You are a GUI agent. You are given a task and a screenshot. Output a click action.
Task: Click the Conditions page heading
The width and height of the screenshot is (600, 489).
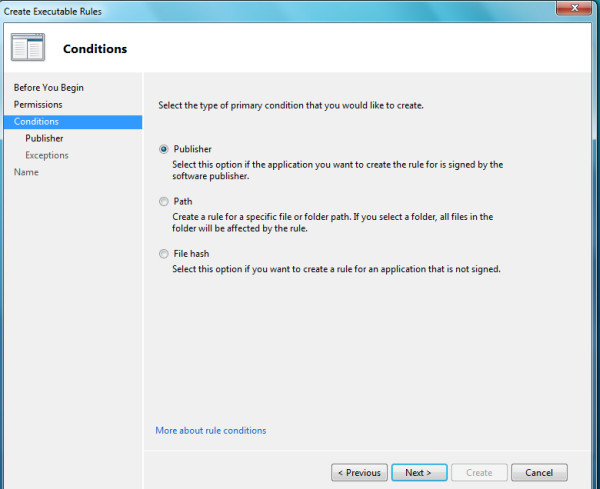click(95, 49)
